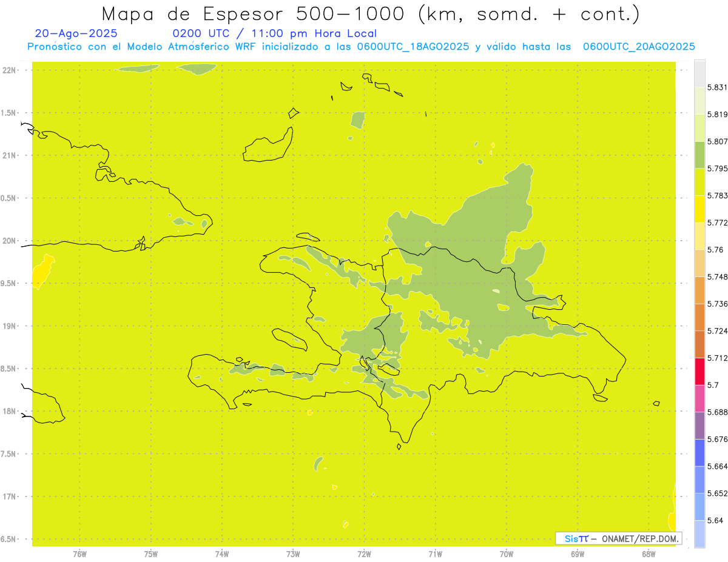Click the '20N' latitude label

pos(8,241)
